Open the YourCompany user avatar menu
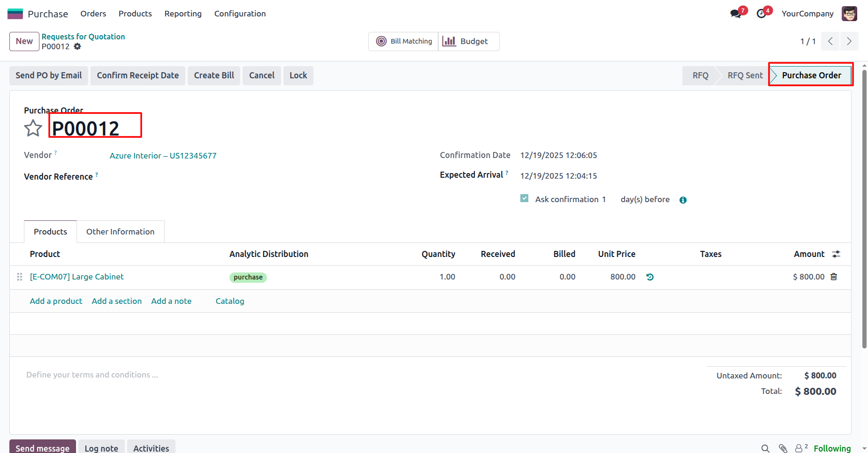Screen dimensions: 868x453 [x=849, y=14]
